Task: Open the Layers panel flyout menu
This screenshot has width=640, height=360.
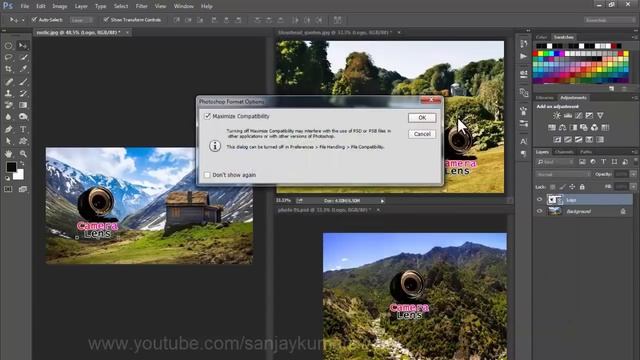Action: (635, 152)
